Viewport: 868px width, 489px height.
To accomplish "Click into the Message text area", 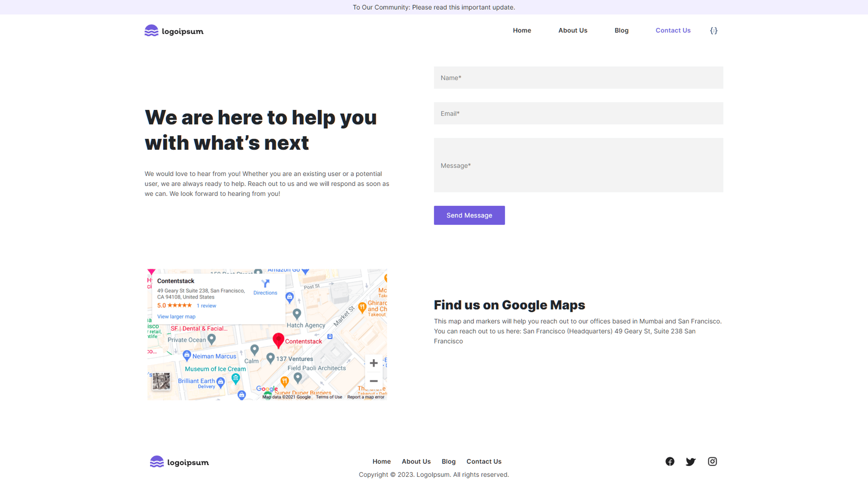I will click(x=579, y=165).
